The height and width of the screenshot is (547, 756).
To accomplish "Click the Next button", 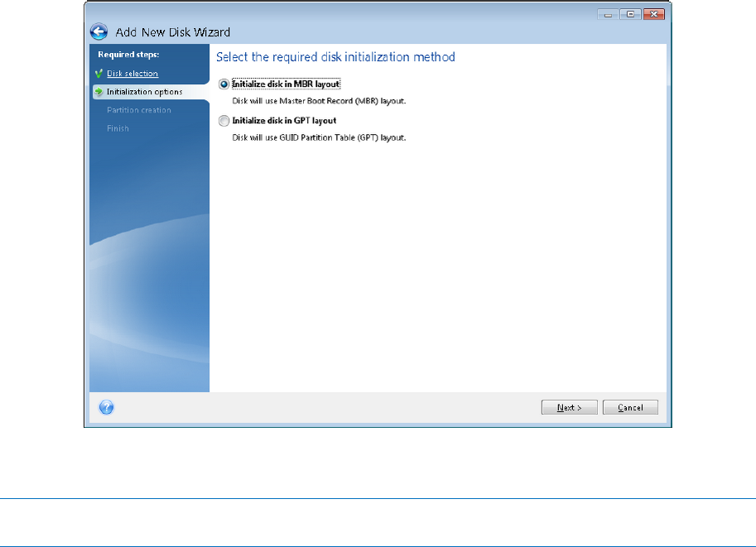I will click(x=570, y=407).
